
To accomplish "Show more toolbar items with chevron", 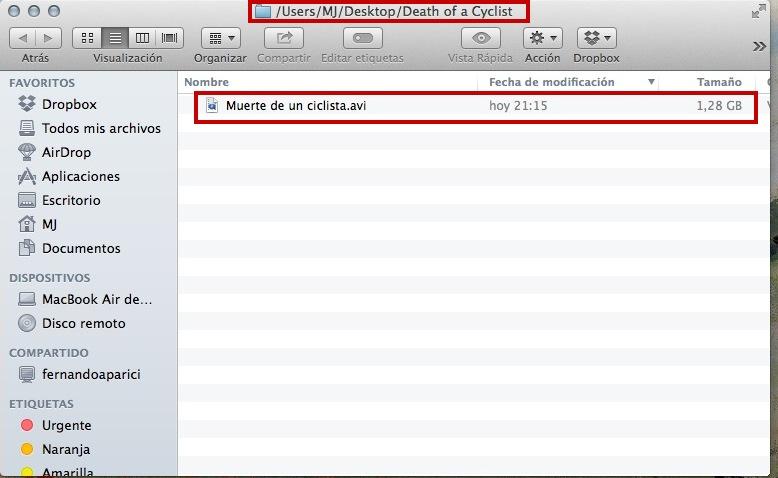I will point(759,46).
